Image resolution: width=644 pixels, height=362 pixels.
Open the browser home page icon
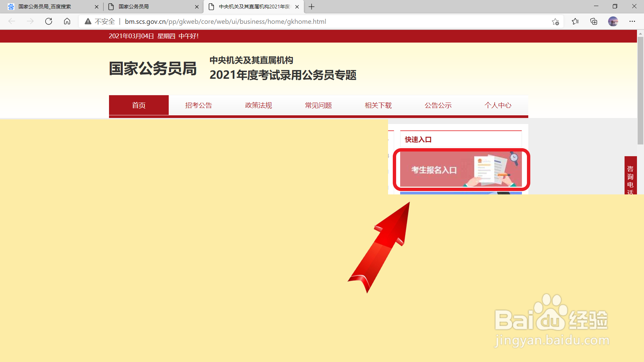(x=67, y=21)
